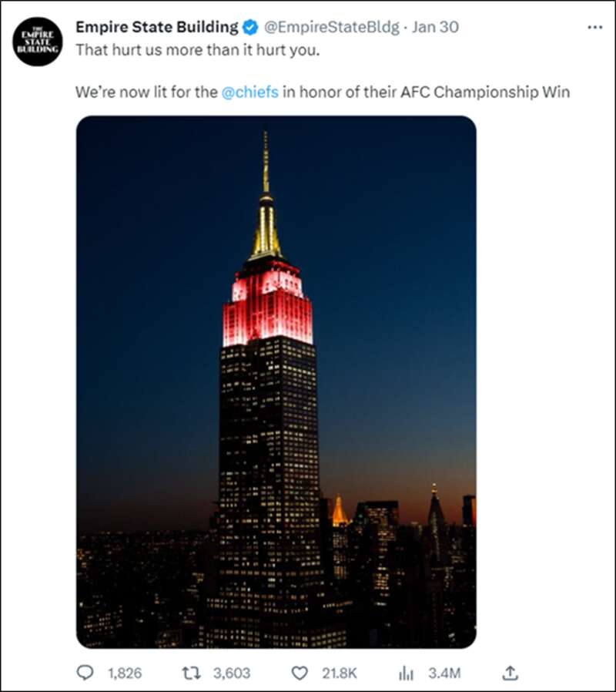Open the tweet via the Jan 30 timestamp
The height and width of the screenshot is (692, 616).
435,27
